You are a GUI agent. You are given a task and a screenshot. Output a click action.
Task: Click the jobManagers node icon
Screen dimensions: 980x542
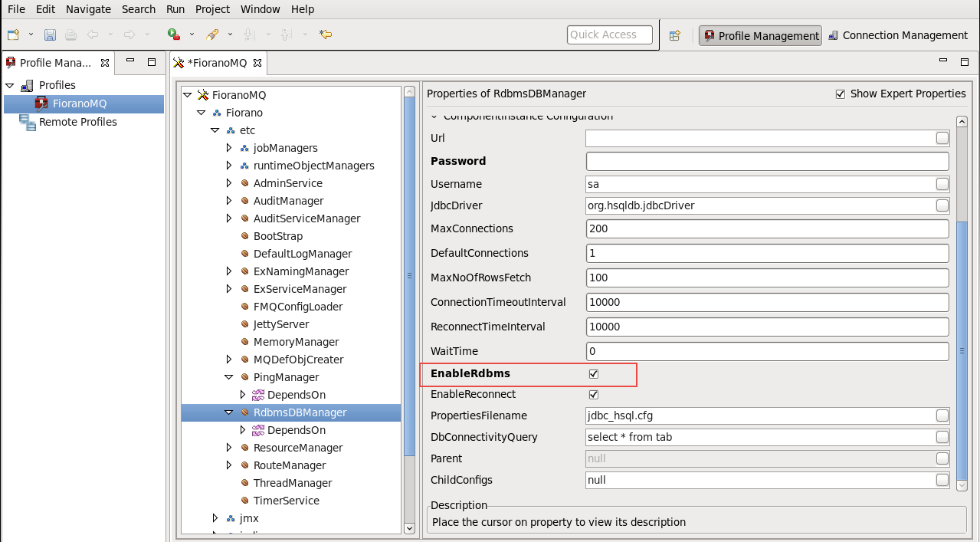(x=244, y=148)
